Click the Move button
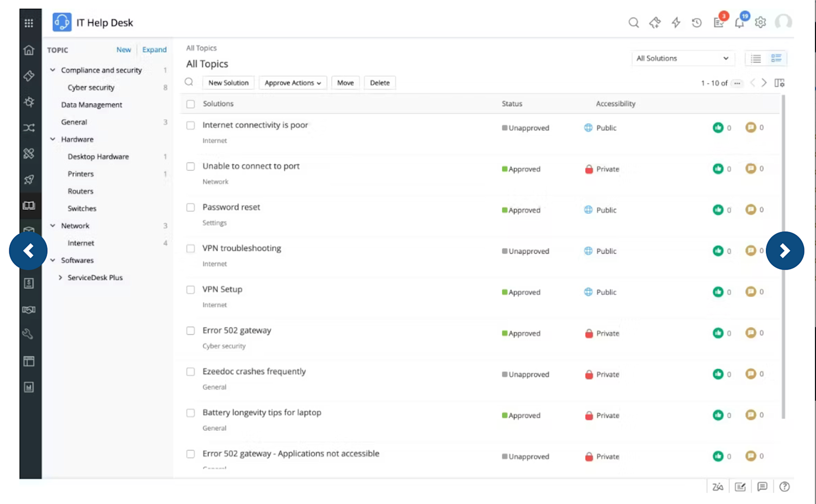This screenshot has height=504, width=816. click(345, 83)
